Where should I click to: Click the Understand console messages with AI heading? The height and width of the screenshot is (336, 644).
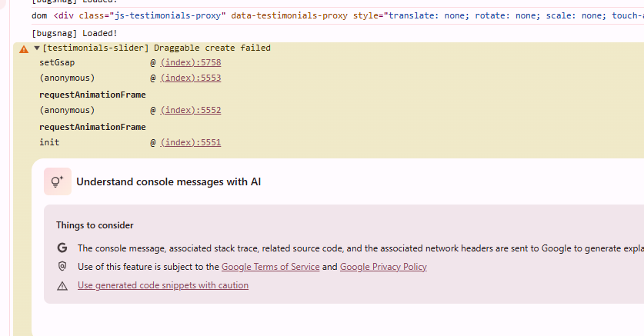click(x=169, y=181)
